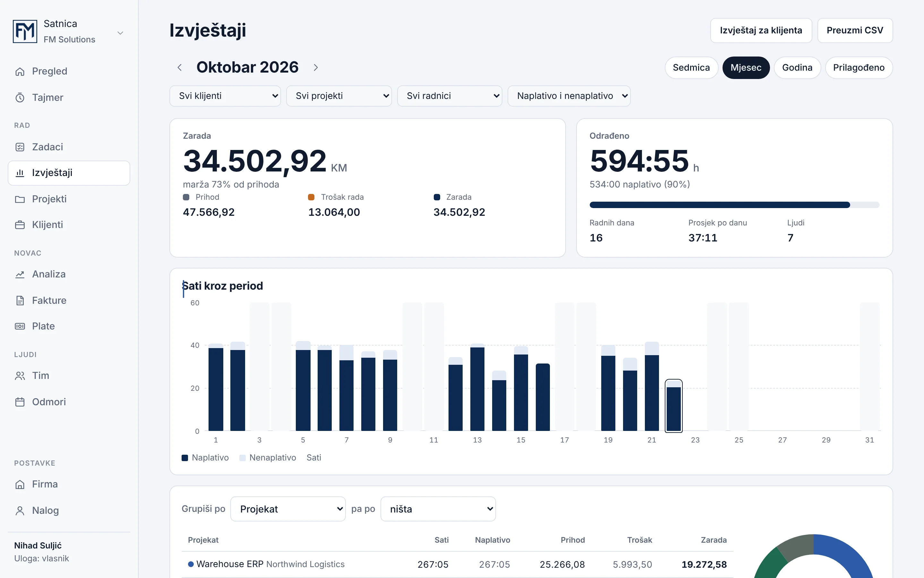Click Zarada navy legend swatch
Image resolution: width=924 pixels, height=578 pixels.
coord(437,197)
